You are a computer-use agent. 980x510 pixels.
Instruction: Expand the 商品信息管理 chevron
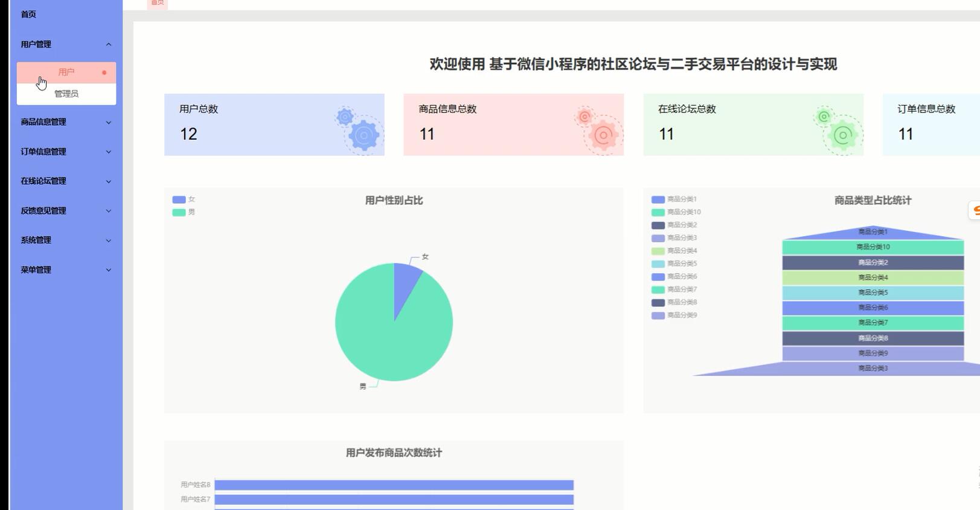[109, 122]
